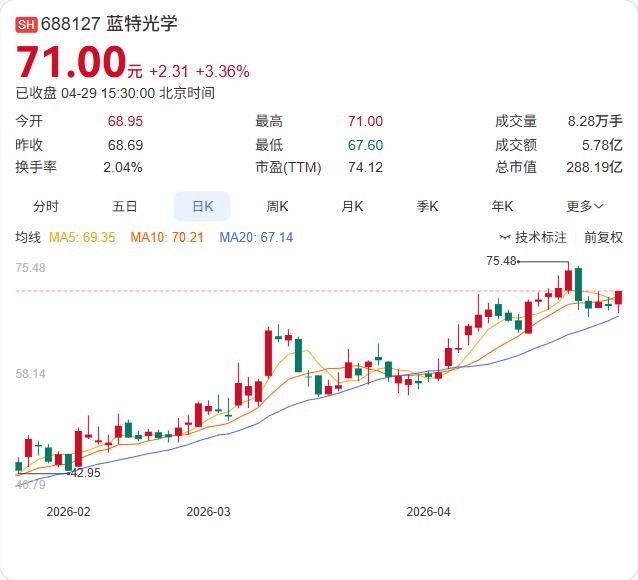Click the red SH exchange badge

coord(26,24)
